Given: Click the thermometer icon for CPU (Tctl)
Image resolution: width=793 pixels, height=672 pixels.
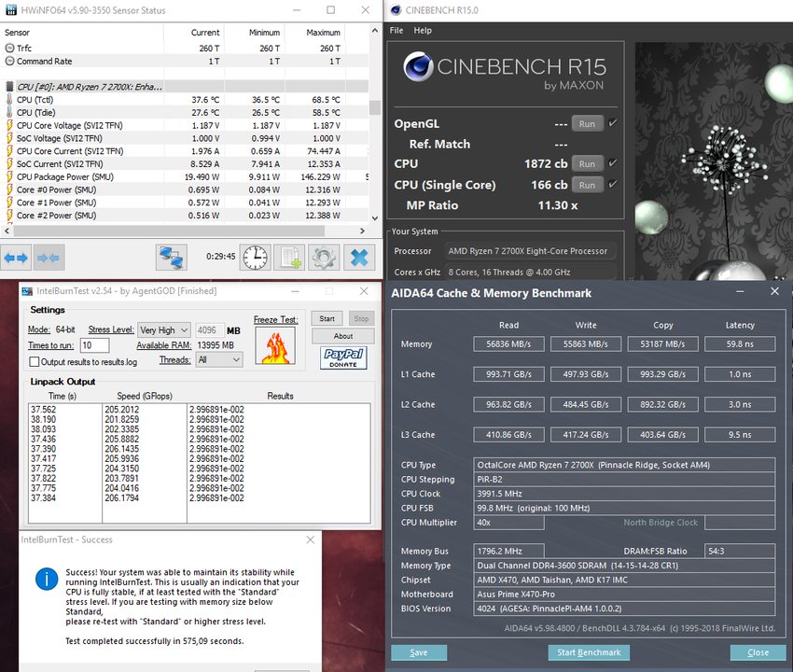Looking at the screenshot, I should 9,99.
